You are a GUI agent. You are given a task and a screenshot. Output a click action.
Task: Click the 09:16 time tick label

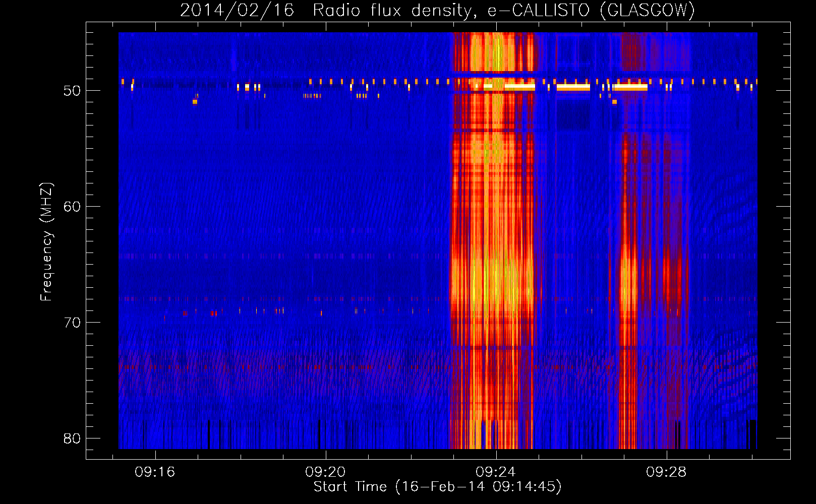click(155, 472)
